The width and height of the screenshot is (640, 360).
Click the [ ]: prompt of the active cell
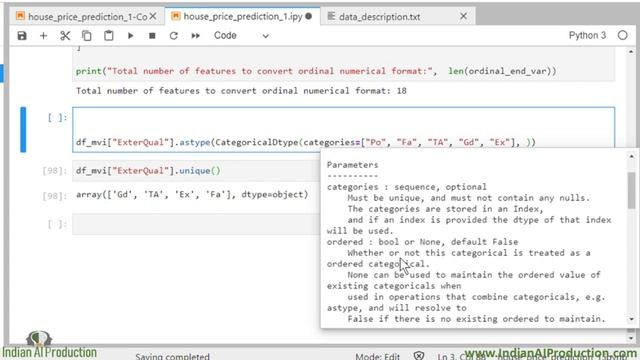pos(57,118)
